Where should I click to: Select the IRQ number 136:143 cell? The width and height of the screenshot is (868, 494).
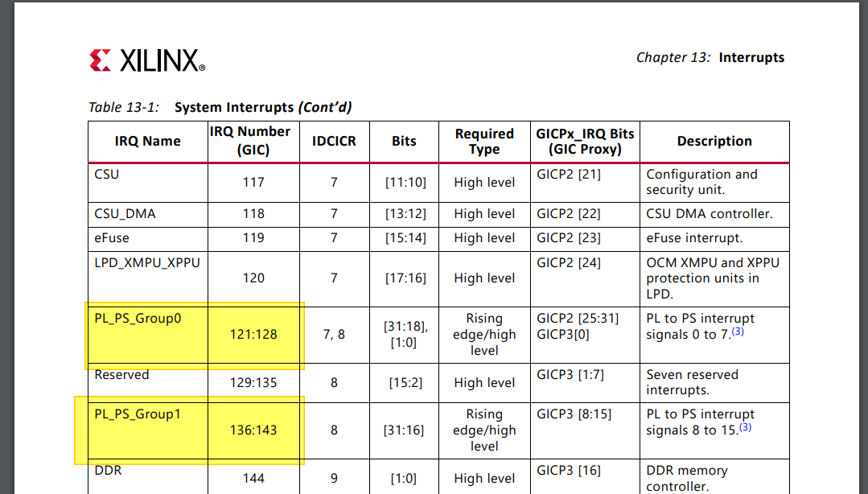253,430
